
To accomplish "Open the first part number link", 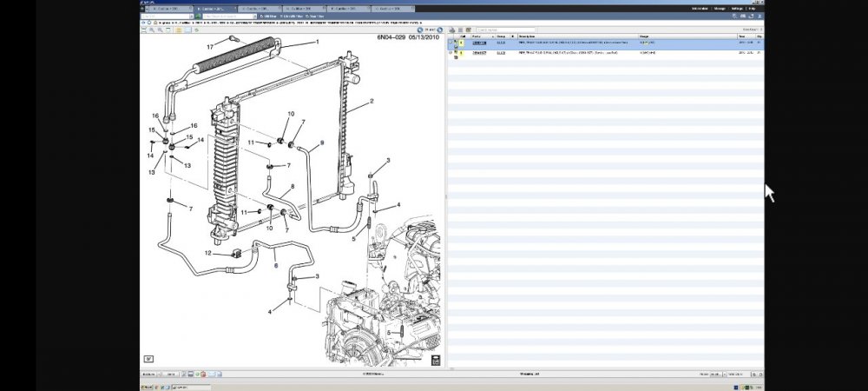I will 478,43.
